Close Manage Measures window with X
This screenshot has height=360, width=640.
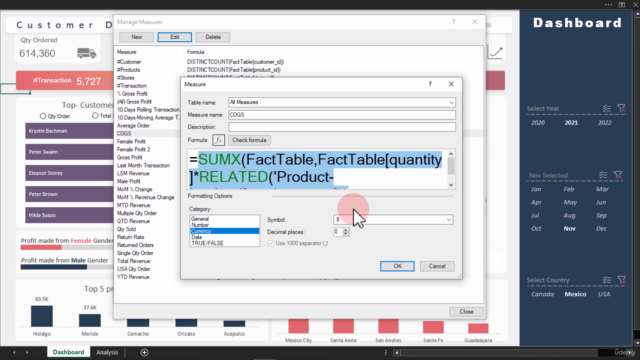[475, 22]
